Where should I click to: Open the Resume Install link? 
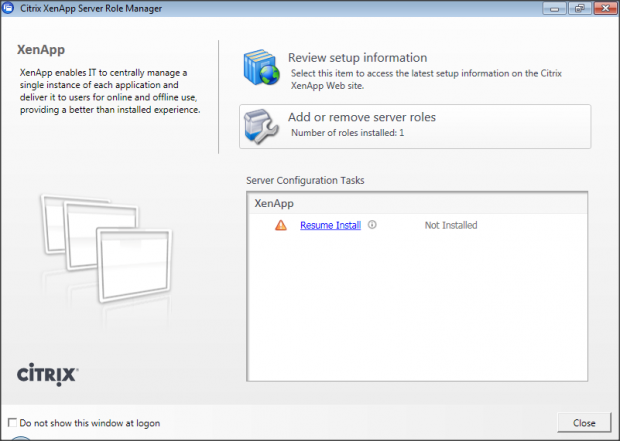coord(331,225)
